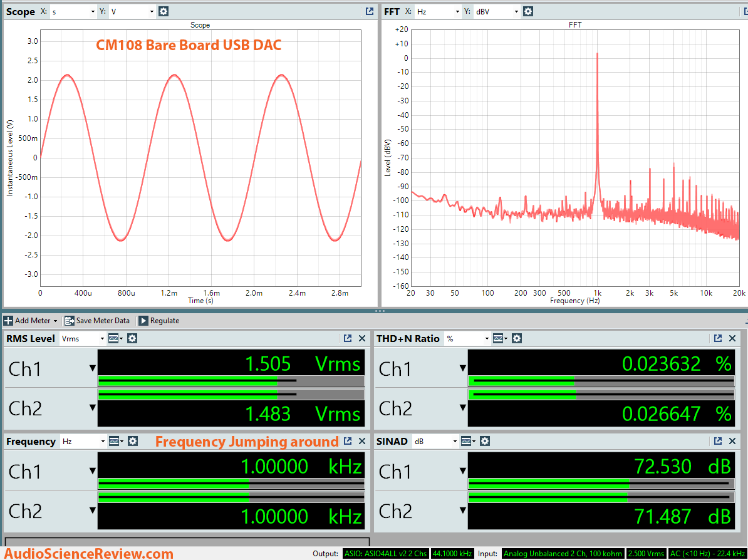This screenshot has height=560, width=748.
Task: Open Frequency meter display mode icon
Action: [x=116, y=441]
